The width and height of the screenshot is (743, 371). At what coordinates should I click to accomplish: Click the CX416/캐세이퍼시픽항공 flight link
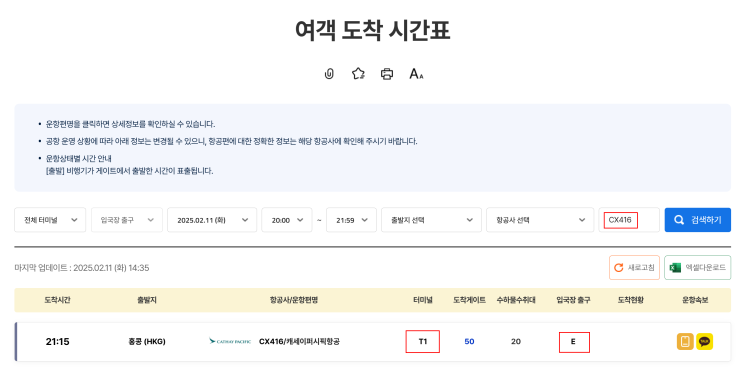click(x=299, y=342)
